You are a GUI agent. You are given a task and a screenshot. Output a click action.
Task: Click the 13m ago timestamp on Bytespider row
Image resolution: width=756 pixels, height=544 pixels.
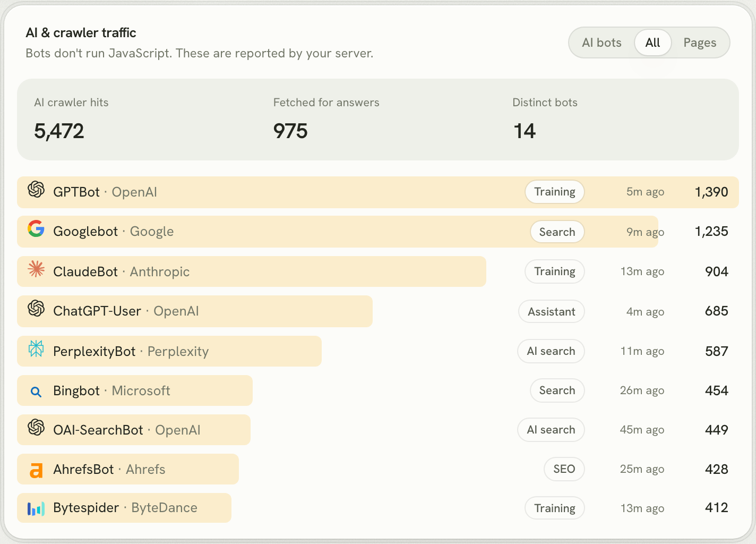pos(642,509)
